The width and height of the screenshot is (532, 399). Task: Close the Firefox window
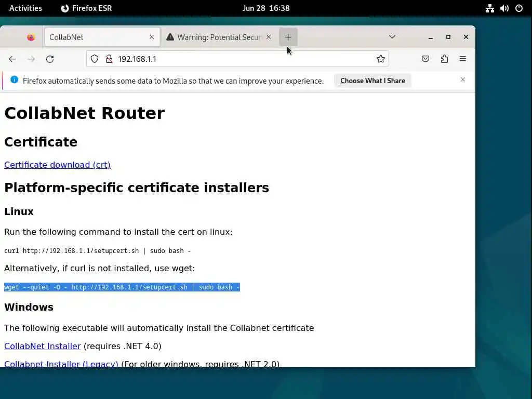point(466,37)
